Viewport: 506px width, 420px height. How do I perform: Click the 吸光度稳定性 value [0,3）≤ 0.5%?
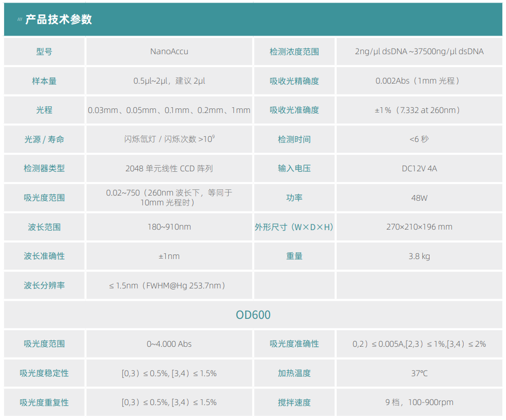(x=169, y=374)
